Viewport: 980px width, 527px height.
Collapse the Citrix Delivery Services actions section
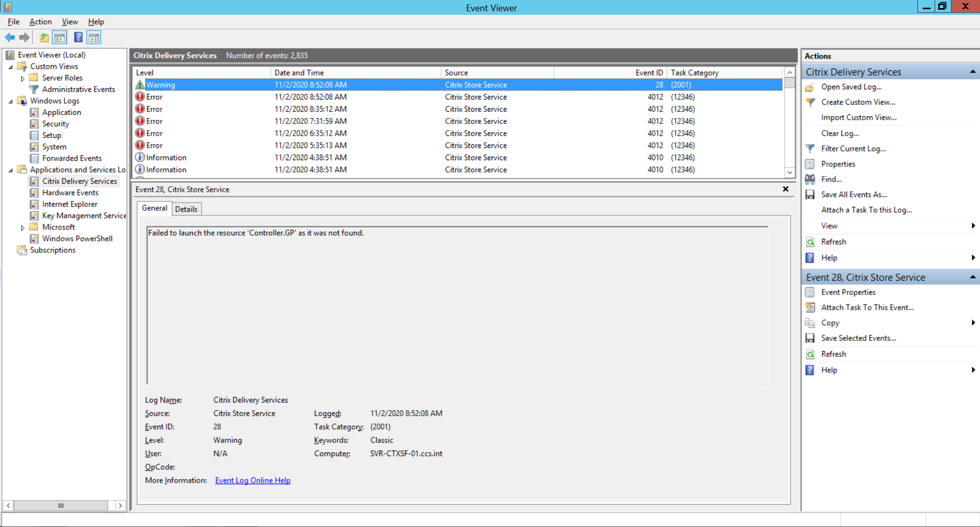(x=972, y=72)
